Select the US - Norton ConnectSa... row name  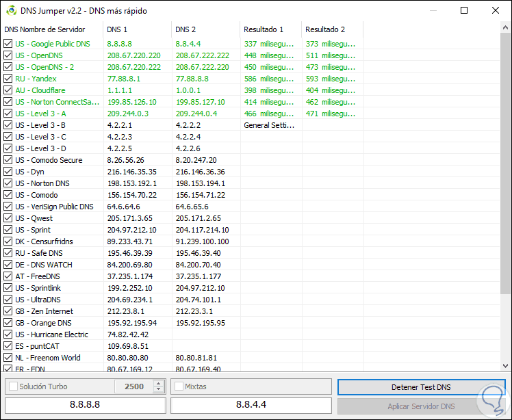[x=57, y=102]
